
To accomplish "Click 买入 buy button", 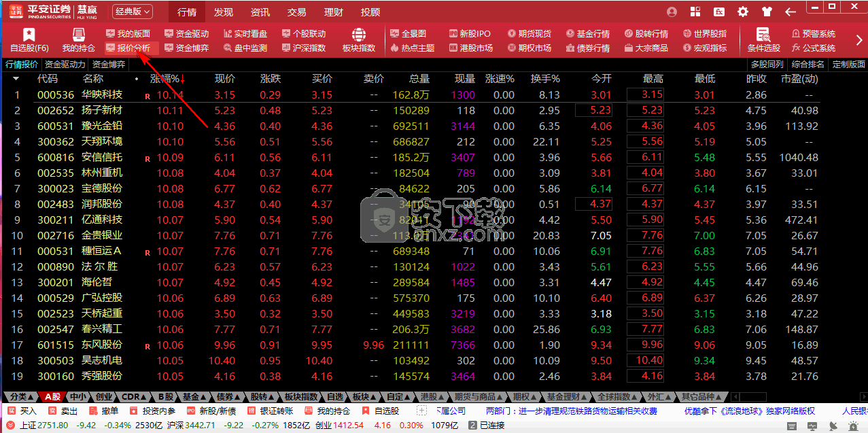I will (x=23, y=411).
